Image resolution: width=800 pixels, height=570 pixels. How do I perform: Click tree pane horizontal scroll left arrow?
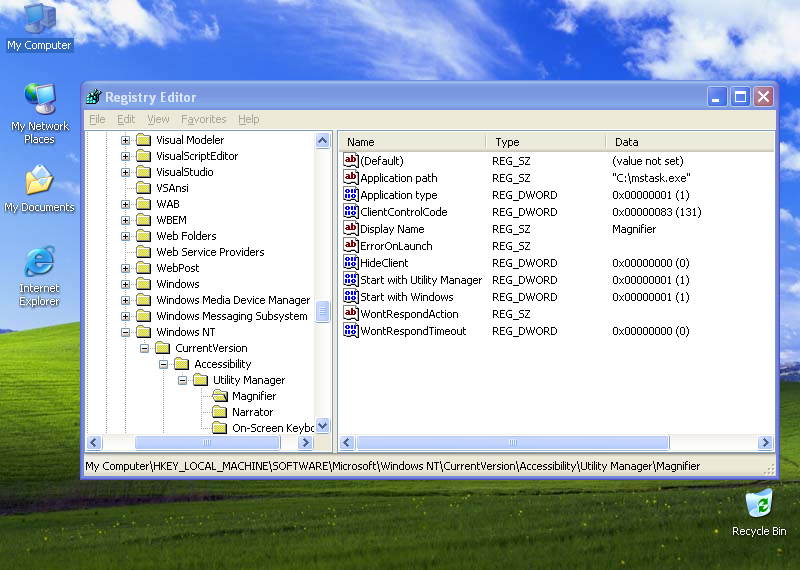pos(94,442)
